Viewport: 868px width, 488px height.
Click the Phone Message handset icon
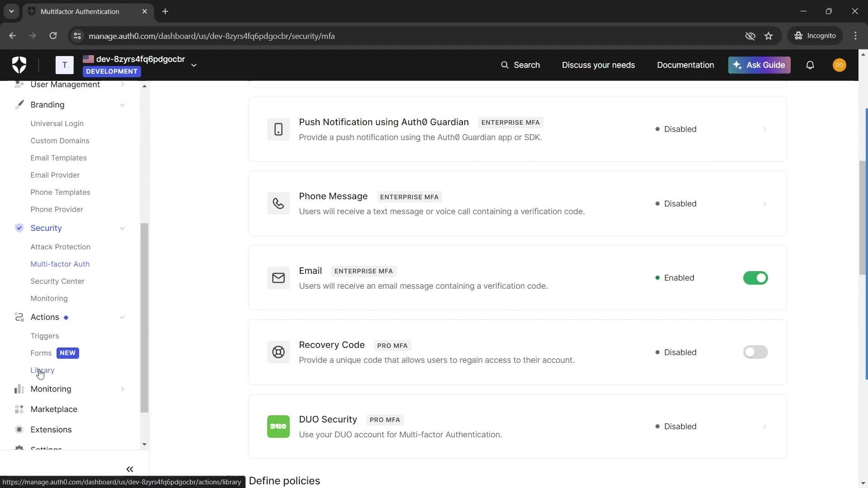click(278, 204)
